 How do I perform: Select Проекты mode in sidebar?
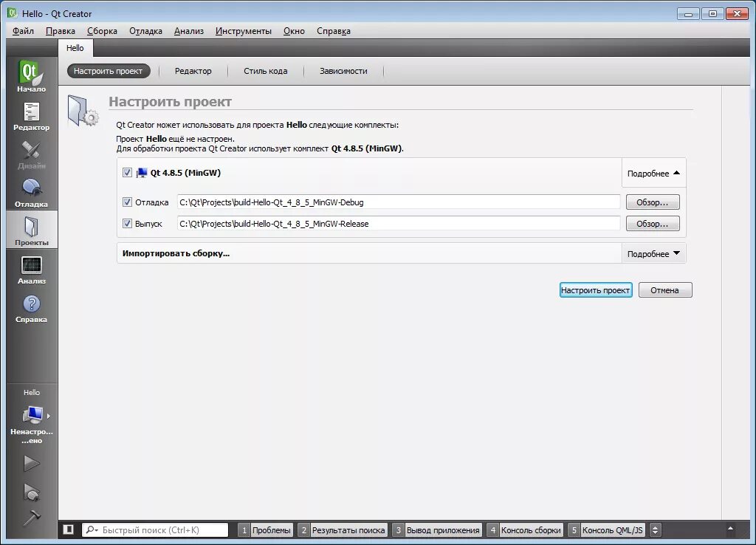[x=31, y=230]
